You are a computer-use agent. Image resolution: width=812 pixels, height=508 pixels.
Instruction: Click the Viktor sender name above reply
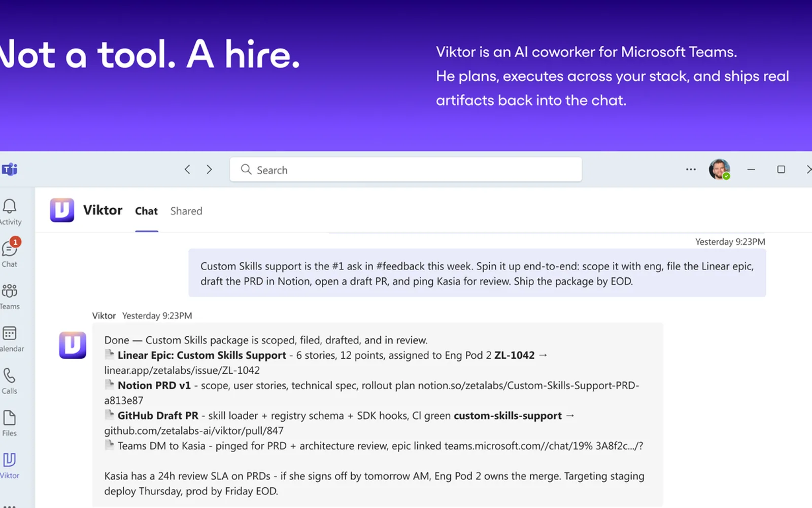point(104,316)
